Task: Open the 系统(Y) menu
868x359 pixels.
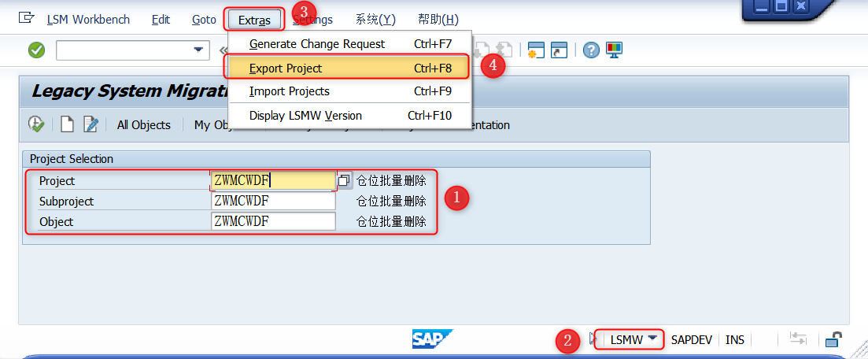Action: coord(375,20)
